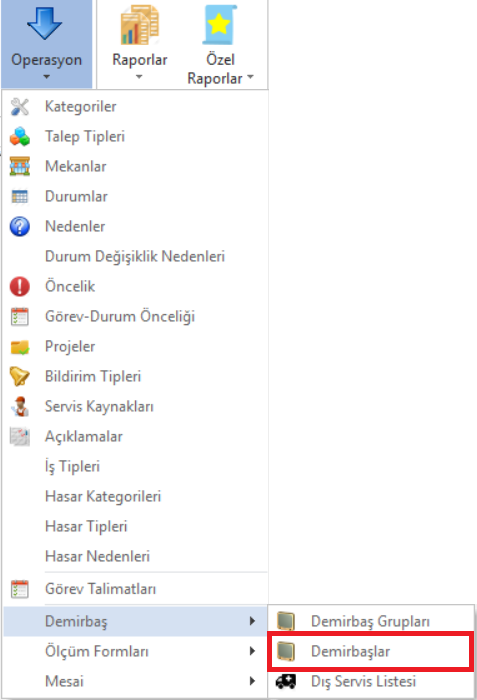This screenshot has height=700, width=477.
Task: Click the colored cubes Talep Tipleri icon
Action: [x=20, y=137]
